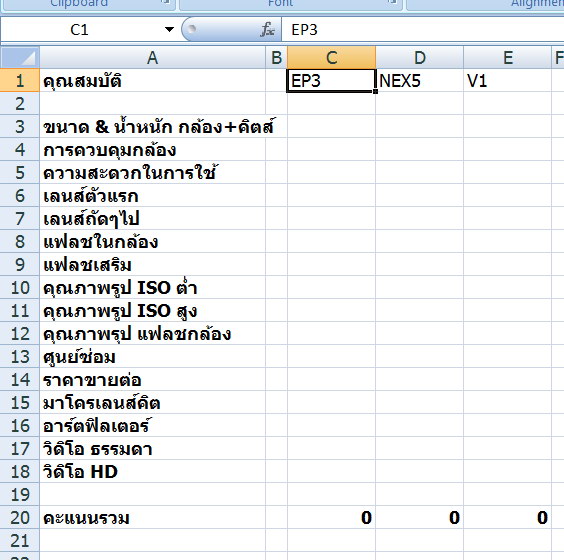This screenshot has width=564, height=560.
Task: Click cell with ความสะดวกในการใช้
Action: 152,173
